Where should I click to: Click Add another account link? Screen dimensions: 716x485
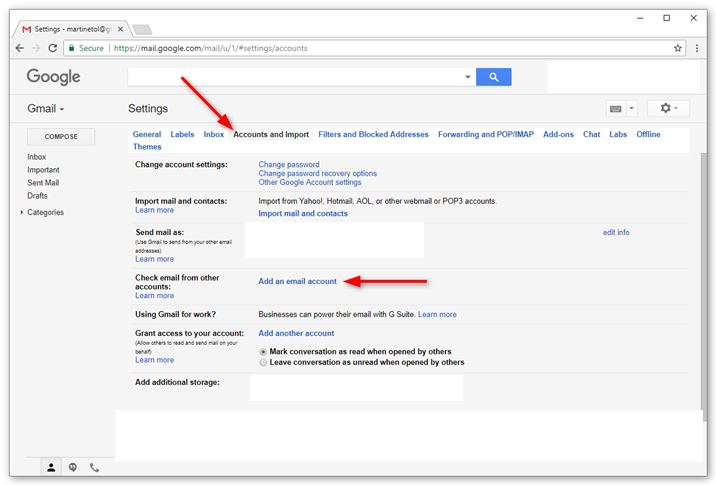point(296,333)
